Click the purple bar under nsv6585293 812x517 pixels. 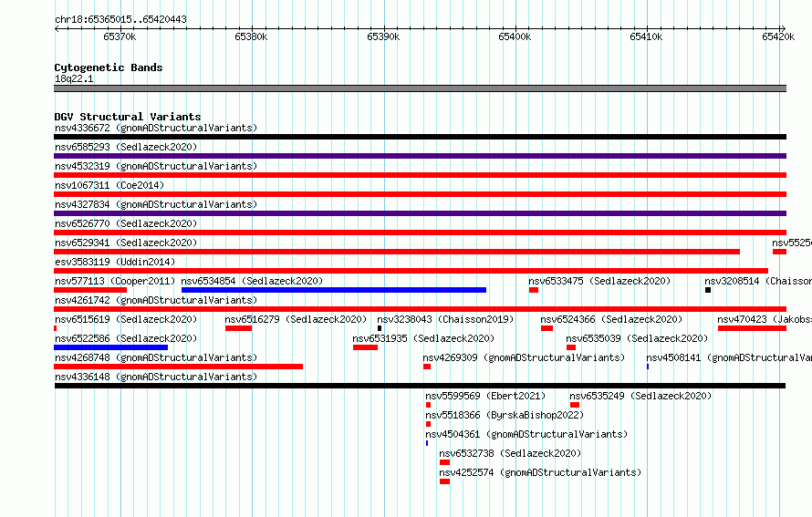tap(420, 156)
